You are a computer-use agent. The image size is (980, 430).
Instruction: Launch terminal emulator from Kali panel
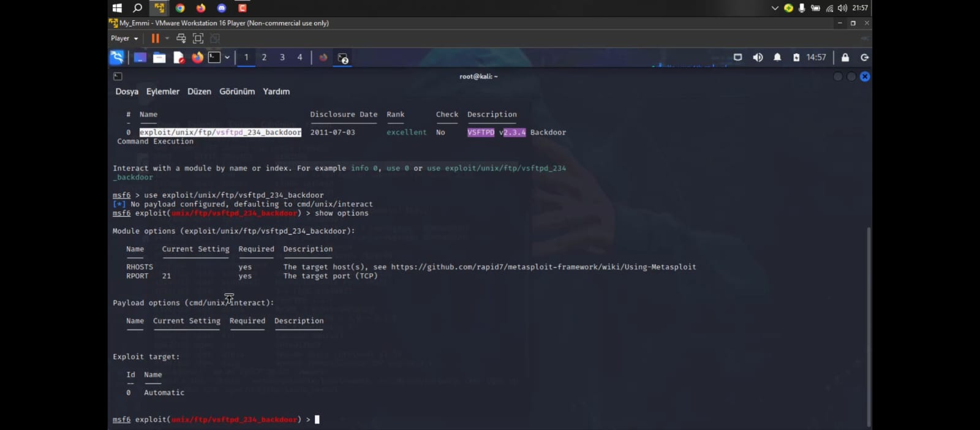214,58
